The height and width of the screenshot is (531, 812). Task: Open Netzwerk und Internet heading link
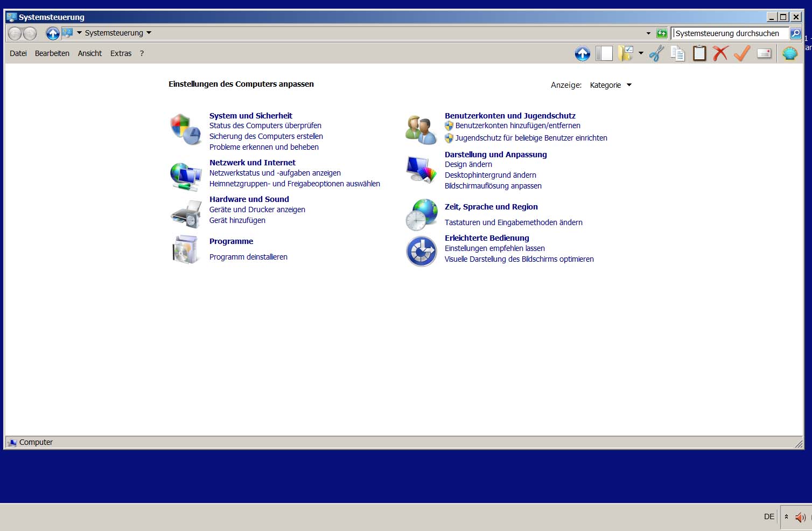[253, 163]
